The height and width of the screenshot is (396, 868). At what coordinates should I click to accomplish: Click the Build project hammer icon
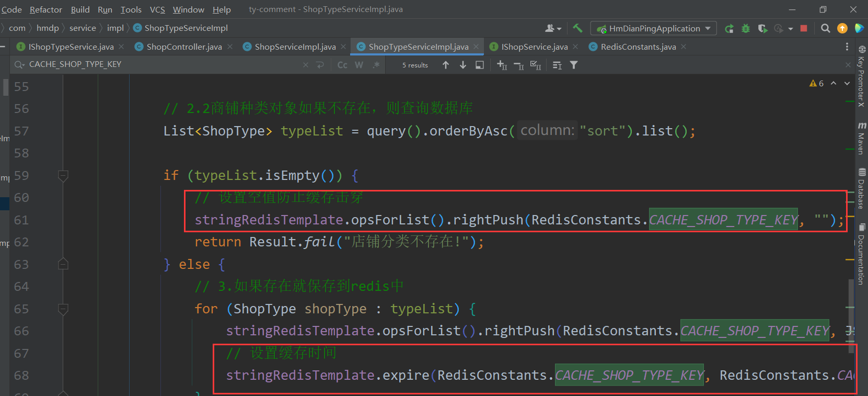pyautogui.click(x=577, y=28)
